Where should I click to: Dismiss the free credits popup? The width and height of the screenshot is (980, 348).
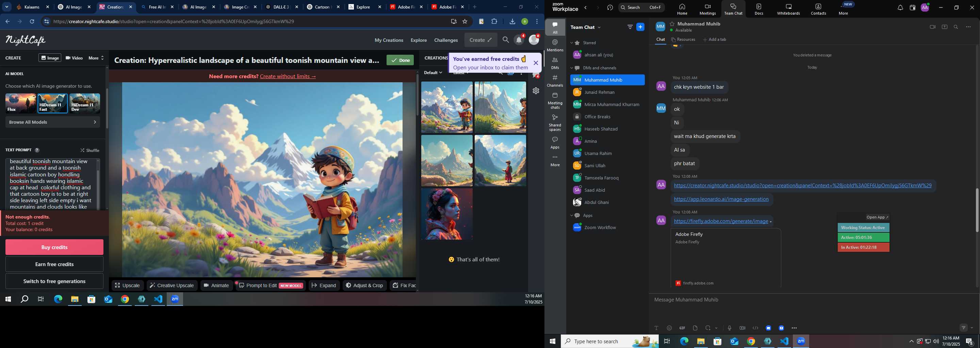click(x=536, y=63)
